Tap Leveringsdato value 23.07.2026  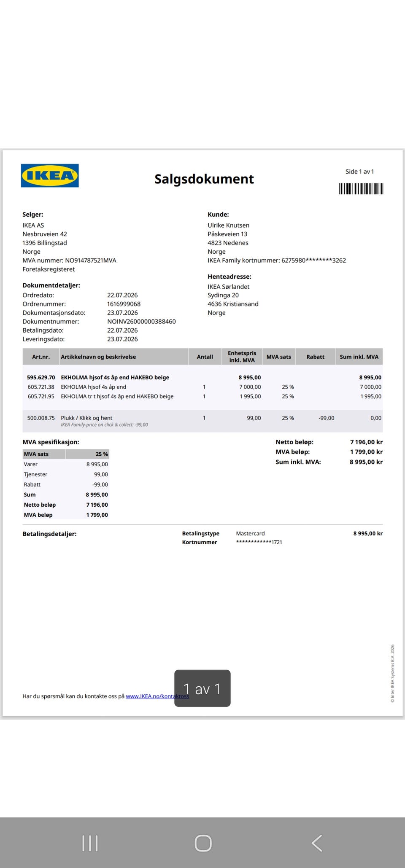click(x=122, y=339)
